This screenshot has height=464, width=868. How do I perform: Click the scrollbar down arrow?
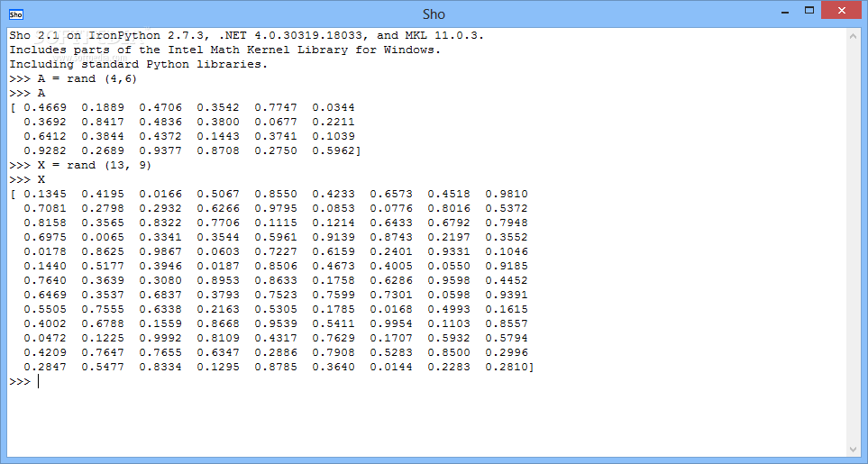tap(853, 450)
